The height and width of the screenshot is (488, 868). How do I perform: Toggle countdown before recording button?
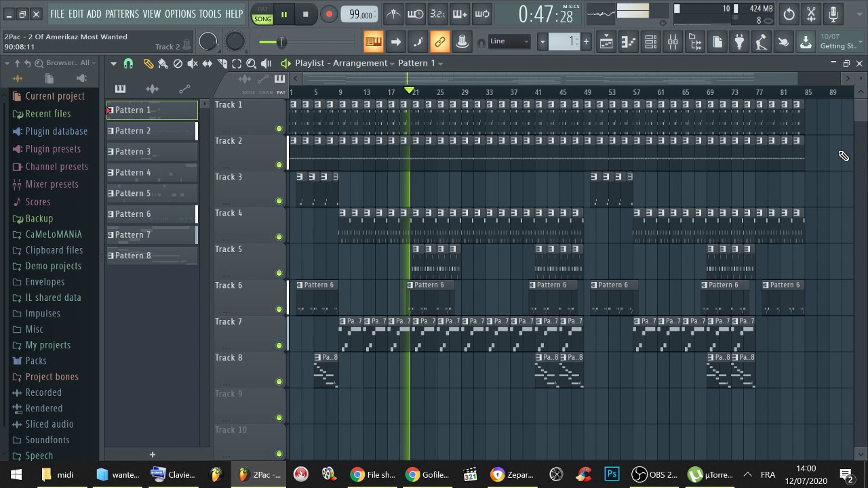(x=437, y=14)
